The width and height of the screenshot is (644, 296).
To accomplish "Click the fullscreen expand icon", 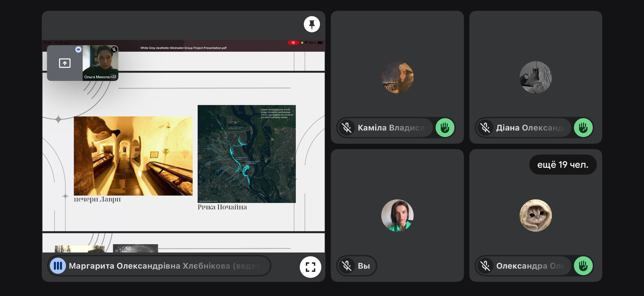I will coord(310,267).
